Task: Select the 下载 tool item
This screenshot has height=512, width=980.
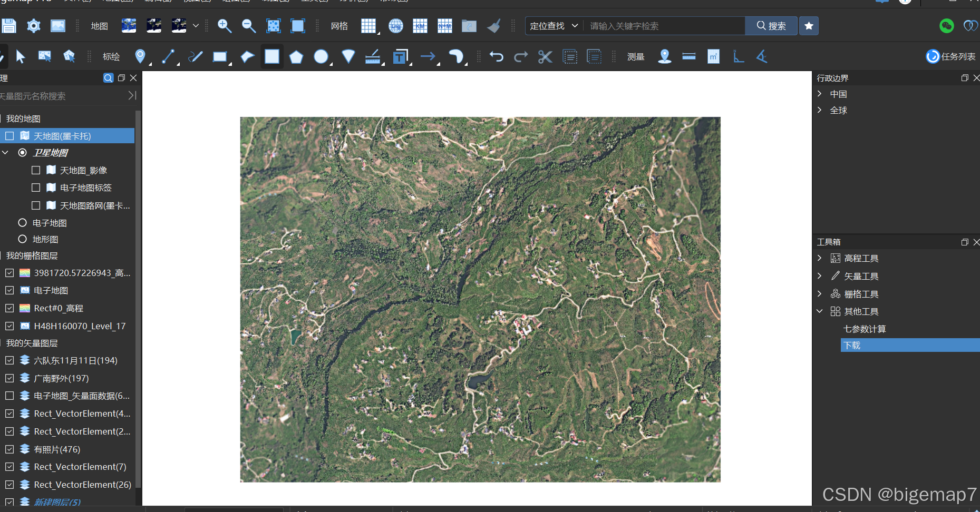Action: 910,345
